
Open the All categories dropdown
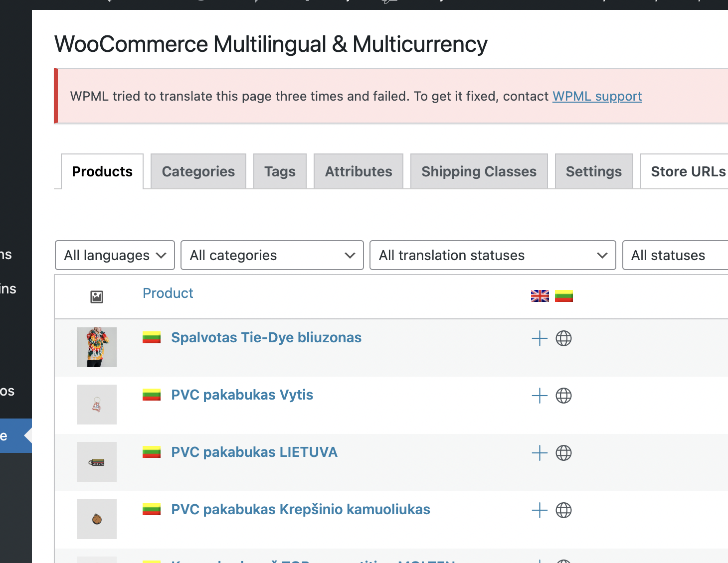[272, 255]
